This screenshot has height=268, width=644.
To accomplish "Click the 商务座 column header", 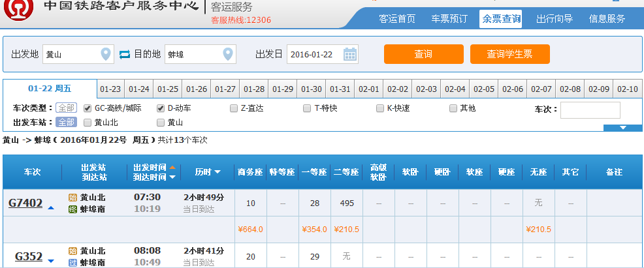I will click(x=250, y=172).
